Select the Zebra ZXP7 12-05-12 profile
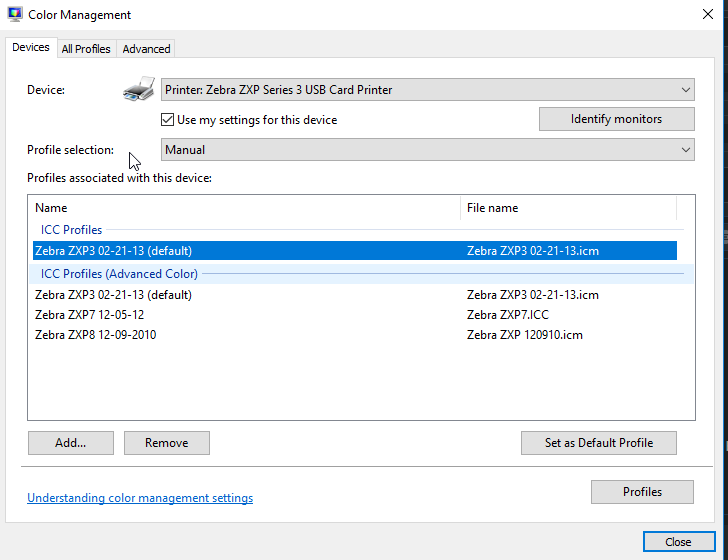 point(89,315)
